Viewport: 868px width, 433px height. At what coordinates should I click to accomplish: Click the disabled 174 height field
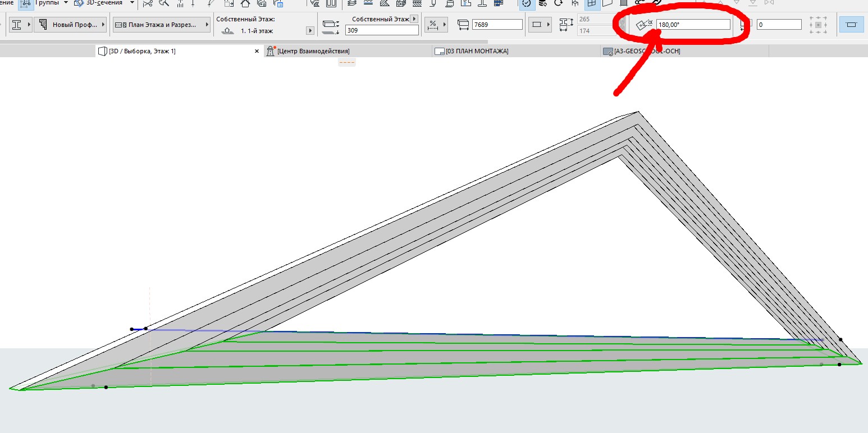[x=597, y=31]
